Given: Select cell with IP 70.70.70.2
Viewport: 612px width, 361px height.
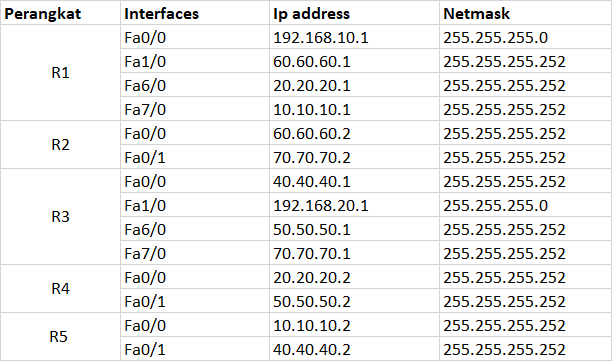Looking at the screenshot, I should click(354, 157).
